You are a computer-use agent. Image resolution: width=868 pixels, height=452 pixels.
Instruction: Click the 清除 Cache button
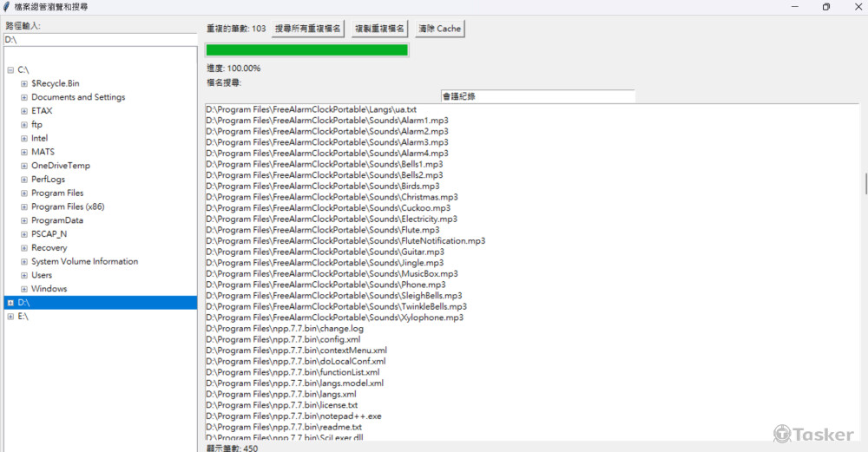pyautogui.click(x=440, y=29)
